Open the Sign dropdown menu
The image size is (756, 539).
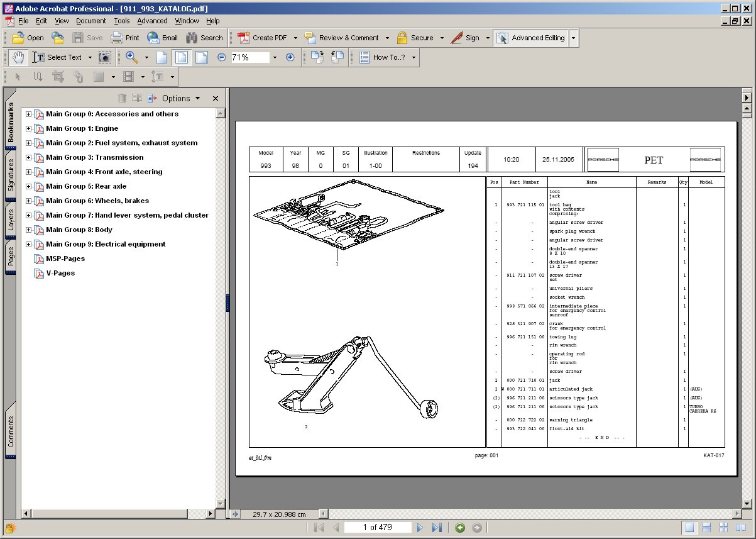[x=488, y=38]
